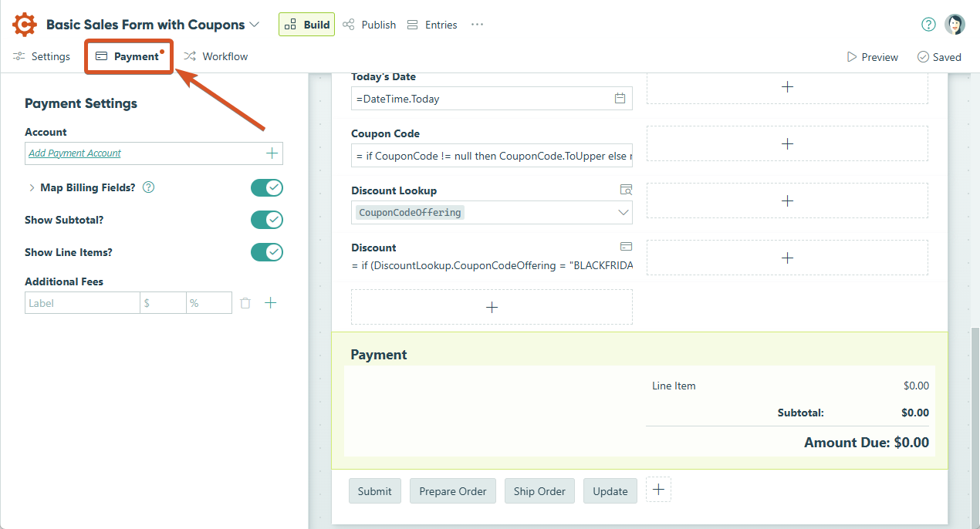Add new field below Discount
The height and width of the screenshot is (529, 980).
(492, 307)
